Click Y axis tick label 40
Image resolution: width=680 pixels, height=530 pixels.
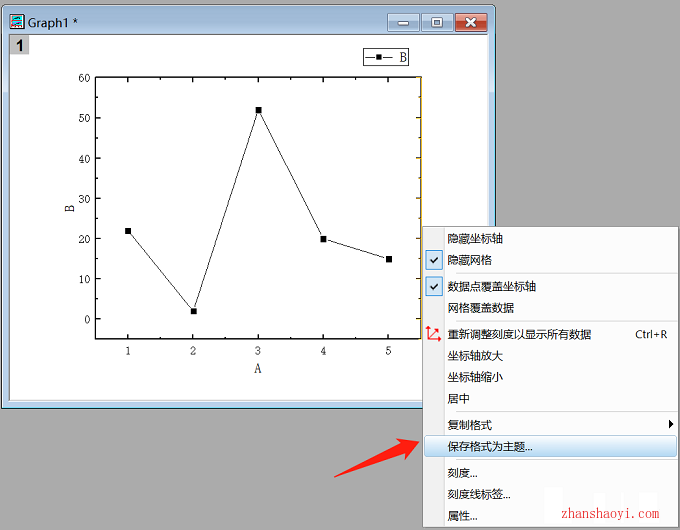coord(84,159)
